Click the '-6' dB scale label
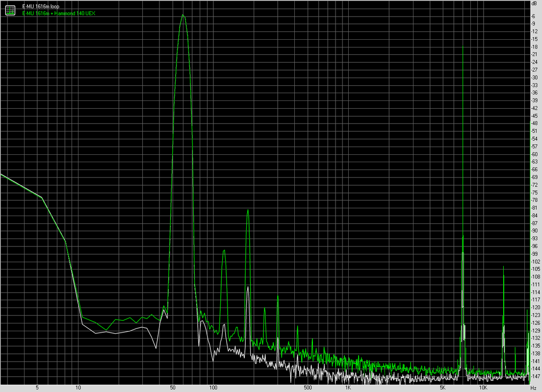The width and height of the screenshot is (542, 392). (533, 16)
